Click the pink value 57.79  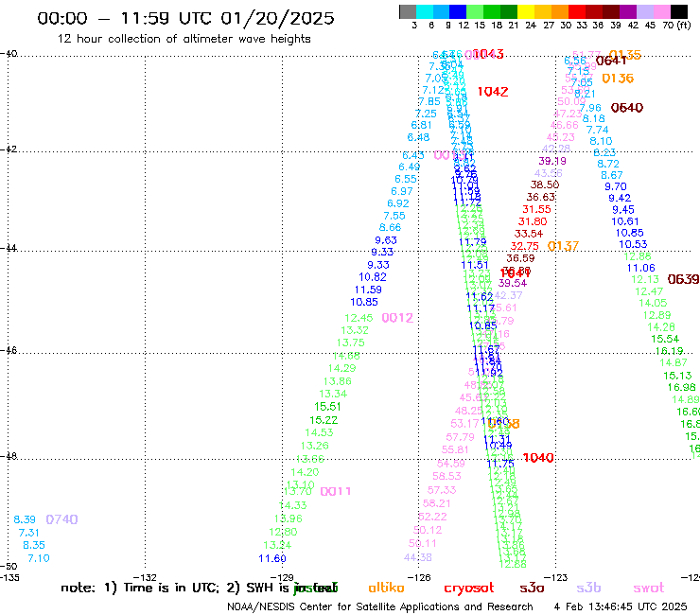(460, 437)
